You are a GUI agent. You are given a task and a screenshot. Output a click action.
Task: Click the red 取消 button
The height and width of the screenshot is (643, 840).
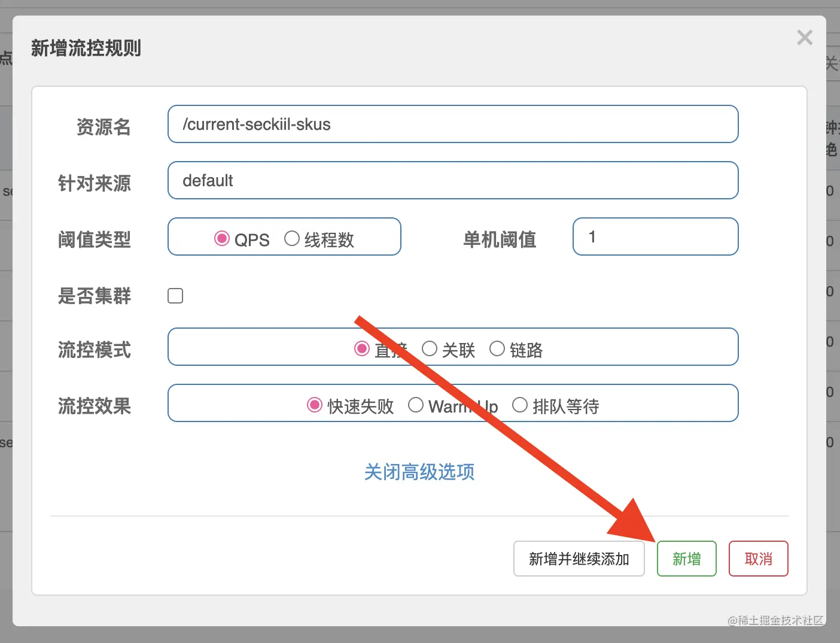coord(759,559)
